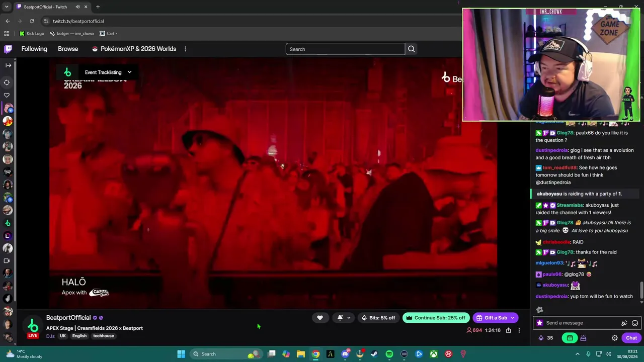Click the Twitch home logo
Screen dimensions: 644x362
8,49
